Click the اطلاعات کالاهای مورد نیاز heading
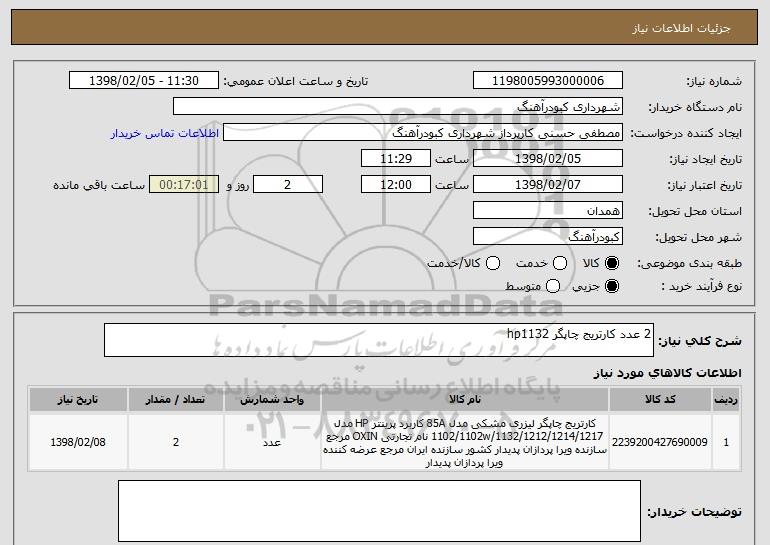The width and height of the screenshot is (770, 545). click(x=668, y=373)
